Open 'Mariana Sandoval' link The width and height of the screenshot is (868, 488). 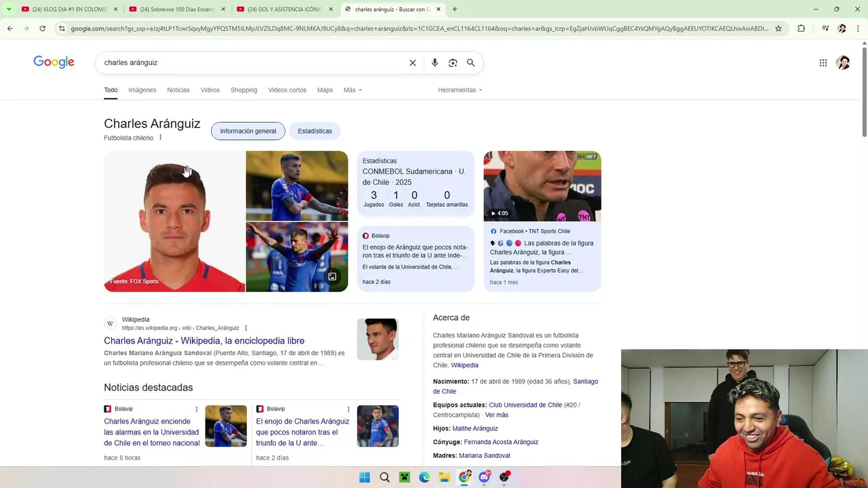tap(484, 455)
